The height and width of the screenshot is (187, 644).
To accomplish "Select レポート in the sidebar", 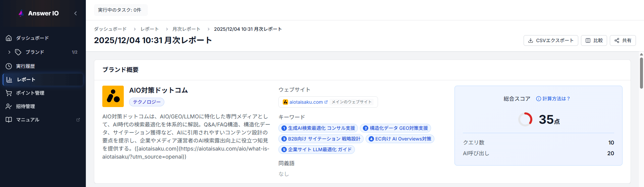I will [x=26, y=80].
